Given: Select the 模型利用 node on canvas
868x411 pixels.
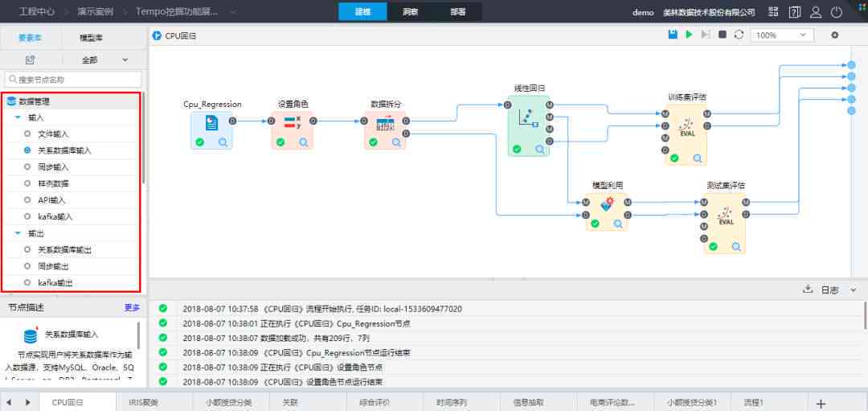Looking at the screenshot, I should [608, 212].
